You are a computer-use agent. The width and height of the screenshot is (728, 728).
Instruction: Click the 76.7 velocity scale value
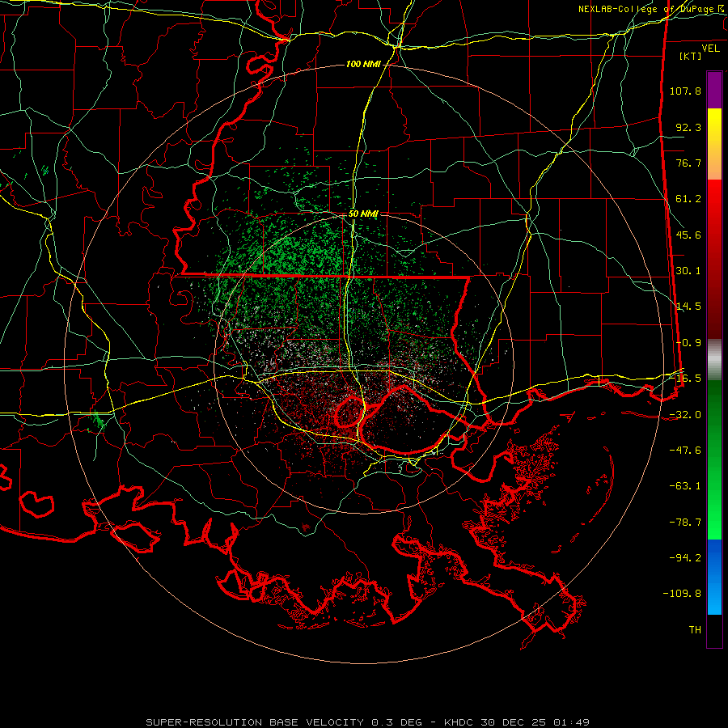(688, 163)
